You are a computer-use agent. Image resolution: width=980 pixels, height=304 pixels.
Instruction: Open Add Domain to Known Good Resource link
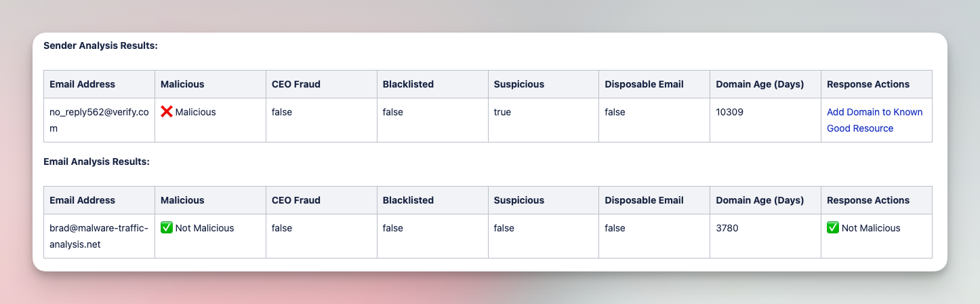tap(875, 120)
